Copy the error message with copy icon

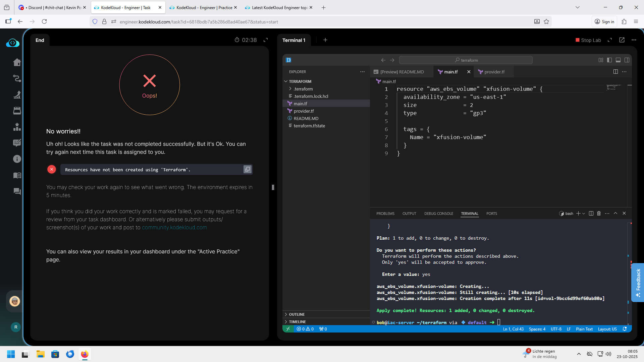[x=247, y=170]
